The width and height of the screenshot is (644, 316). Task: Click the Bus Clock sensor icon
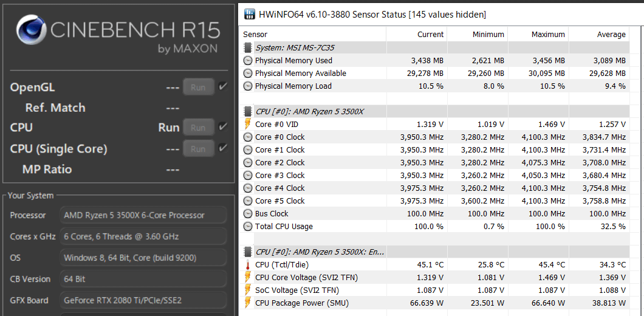(248, 214)
